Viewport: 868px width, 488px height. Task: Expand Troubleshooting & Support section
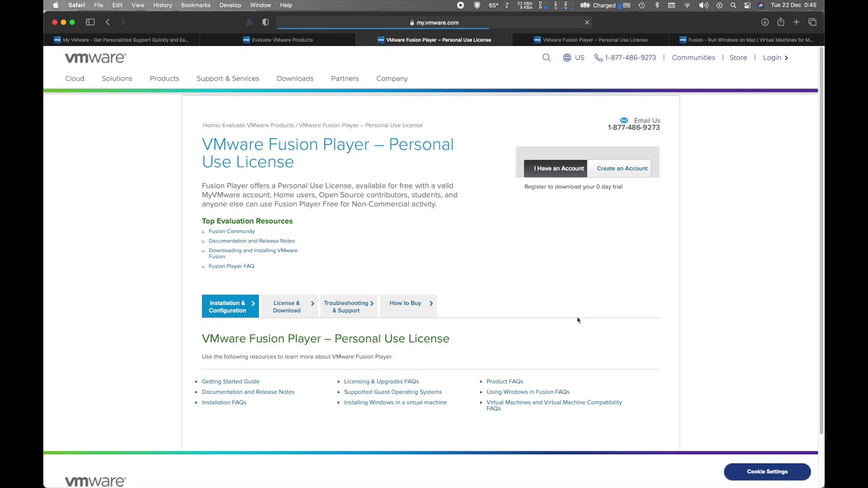point(349,306)
